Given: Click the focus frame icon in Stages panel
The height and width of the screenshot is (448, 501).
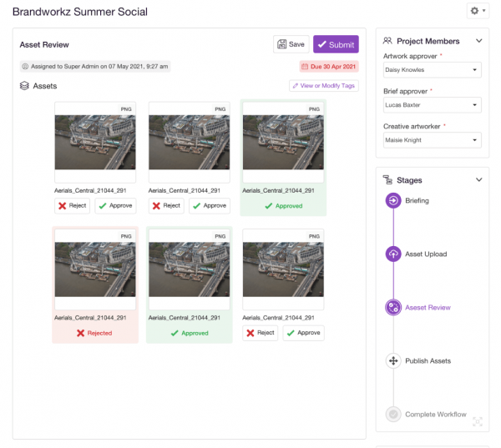Looking at the screenshot, I should [478, 421].
